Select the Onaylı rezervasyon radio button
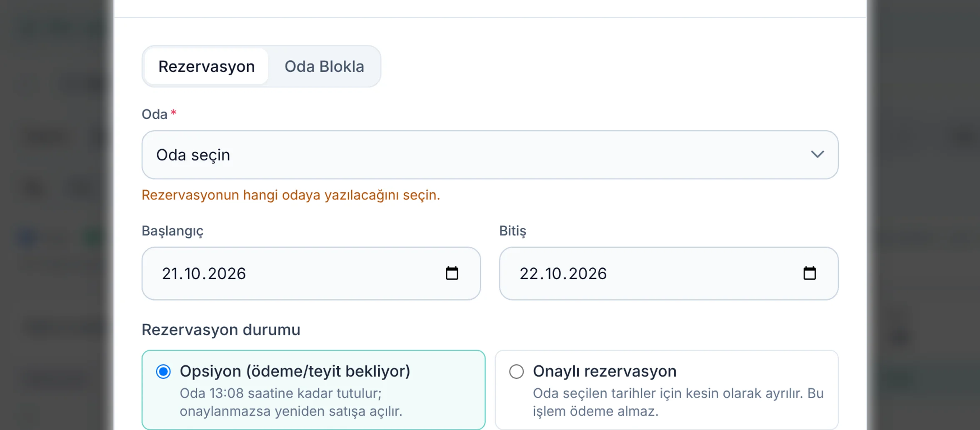Image resolution: width=980 pixels, height=430 pixels. (x=516, y=371)
